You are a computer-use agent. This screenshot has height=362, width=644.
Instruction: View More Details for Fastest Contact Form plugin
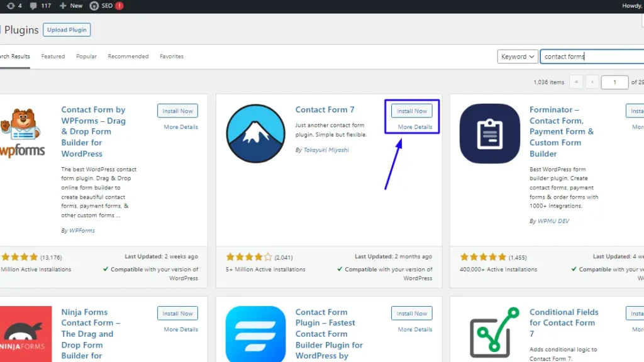coord(415,329)
